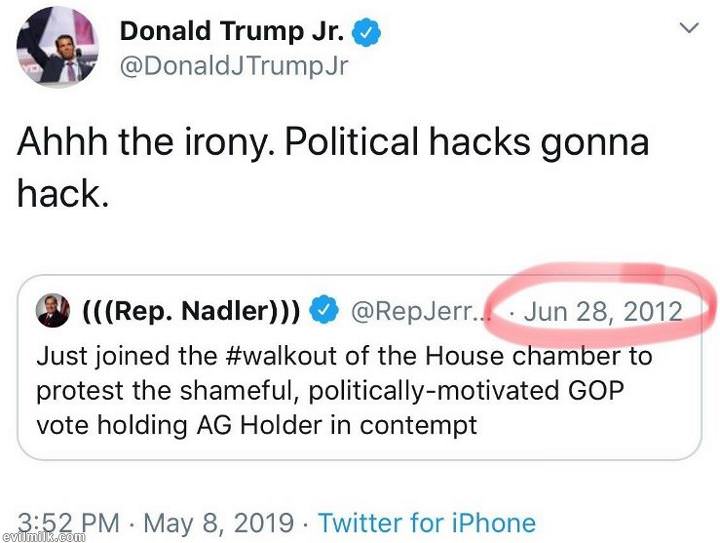Click the verified badge next to (((Rep. Nadler)))
The image size is (720, 543).
coord(323,312)
